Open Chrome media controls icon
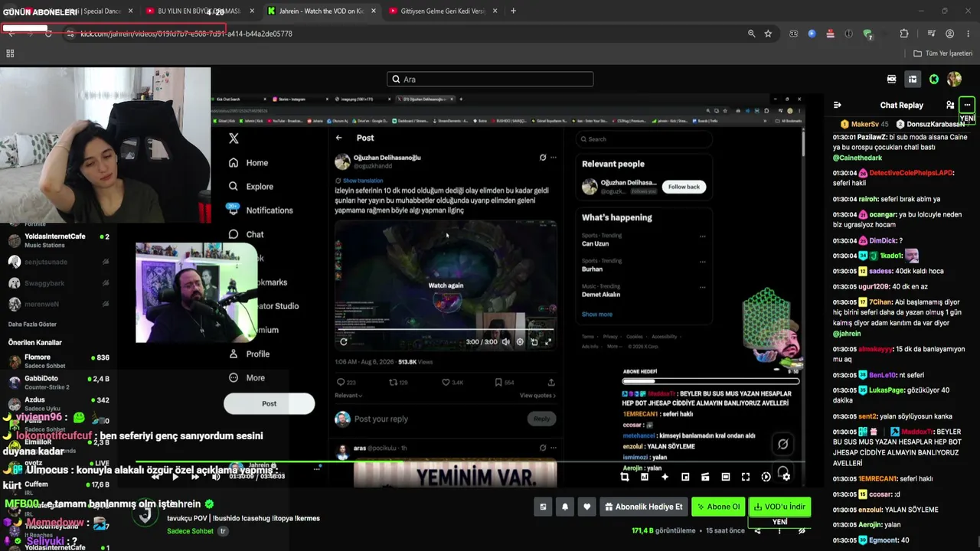Screen dimensions: 980x551 (x=931, y=34)
